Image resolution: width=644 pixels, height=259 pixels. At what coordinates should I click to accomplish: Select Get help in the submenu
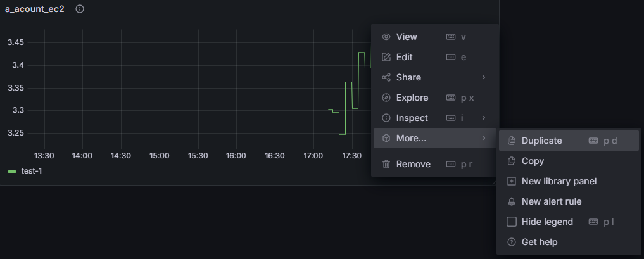[x=569, y=242]
